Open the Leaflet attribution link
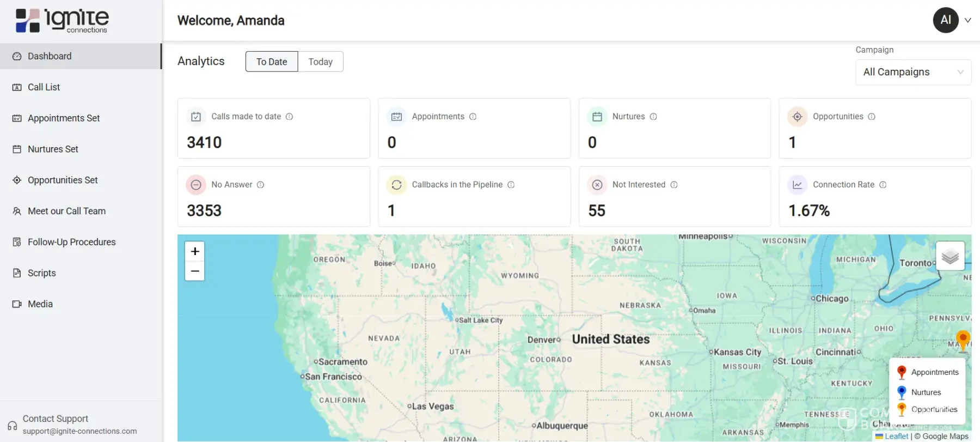Viewport: 980px width, 442px height. coord(896,436)
